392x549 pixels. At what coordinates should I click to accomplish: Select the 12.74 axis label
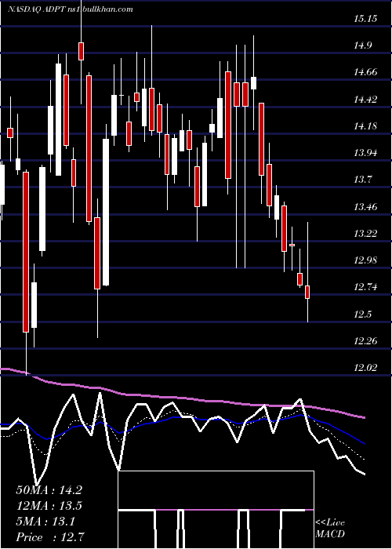point(365,287)
